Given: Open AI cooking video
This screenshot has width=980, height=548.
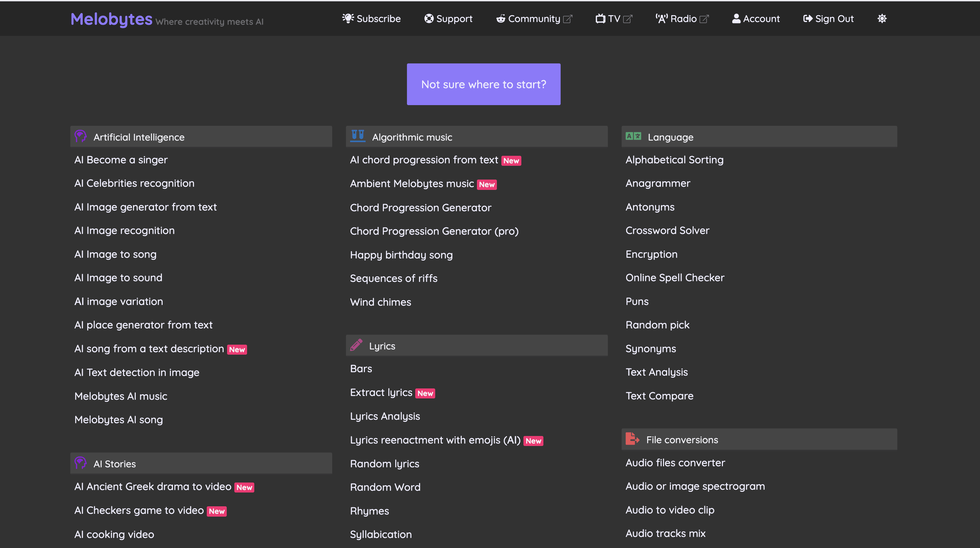Looking at the screenshot, I should click(114, 535).
